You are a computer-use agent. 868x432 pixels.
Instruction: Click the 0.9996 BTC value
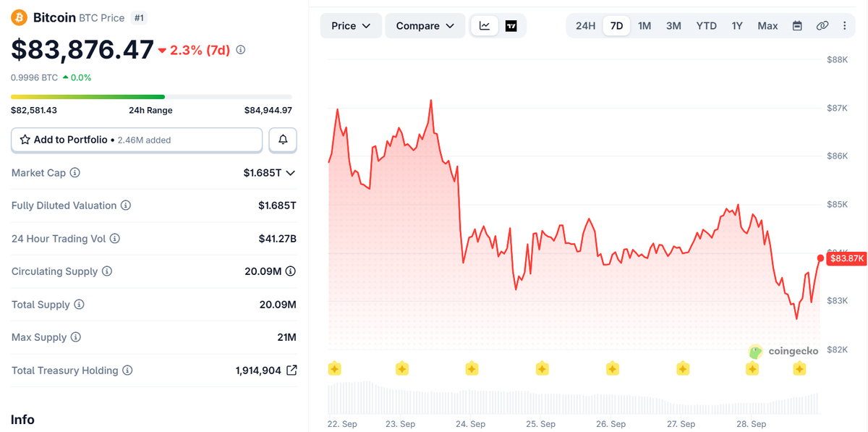(x=34, y=77)
